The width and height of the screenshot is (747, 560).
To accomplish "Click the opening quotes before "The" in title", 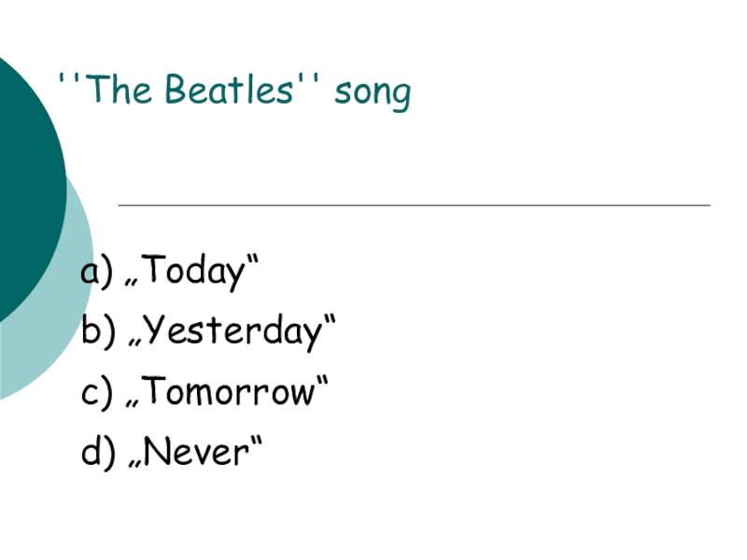I will pyautogui.click(x=68, y=79).
